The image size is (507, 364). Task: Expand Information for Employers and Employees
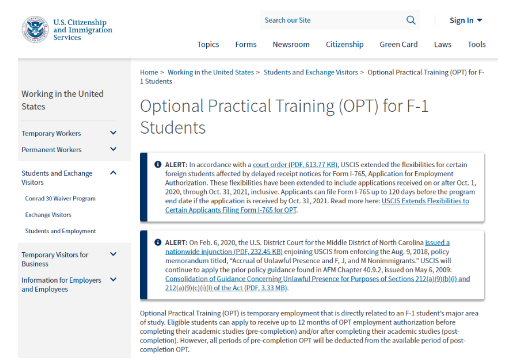(113, 279)
